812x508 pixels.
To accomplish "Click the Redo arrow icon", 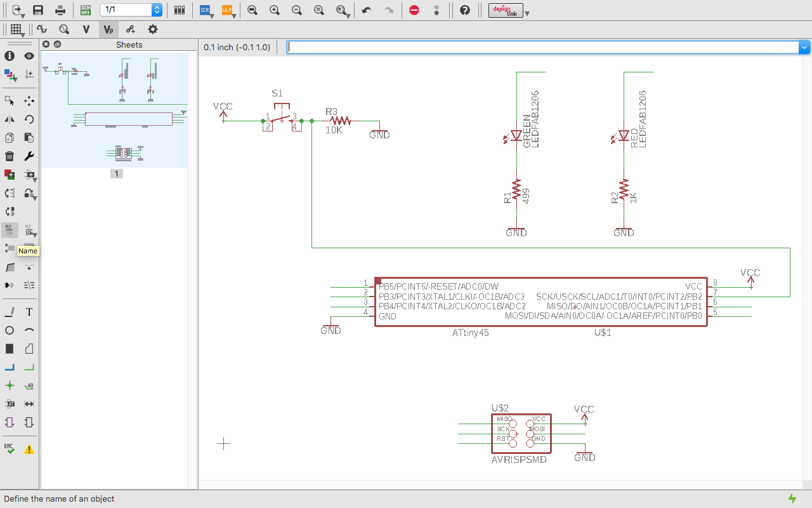I will click(390, 10).
